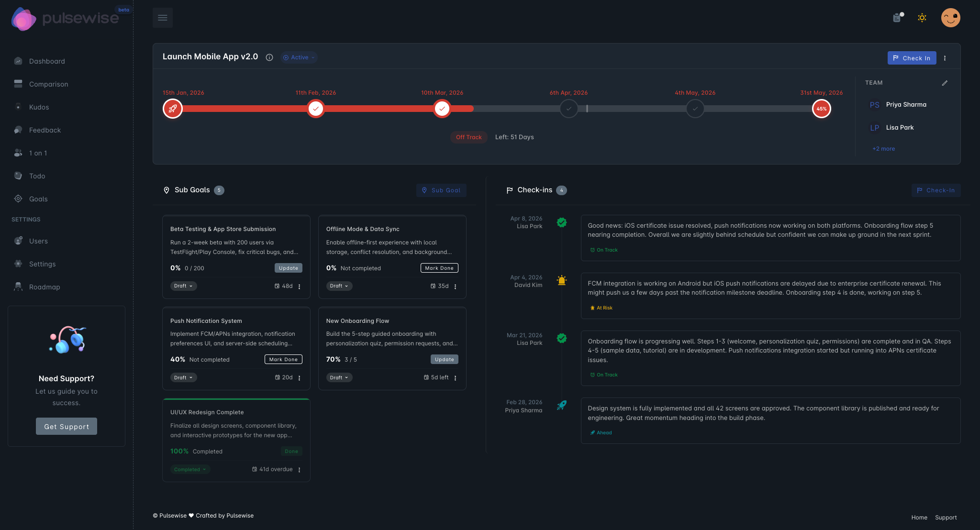Click the rocket icon at the timeline start
Screen dimensions: 980x530
(173, 109)
